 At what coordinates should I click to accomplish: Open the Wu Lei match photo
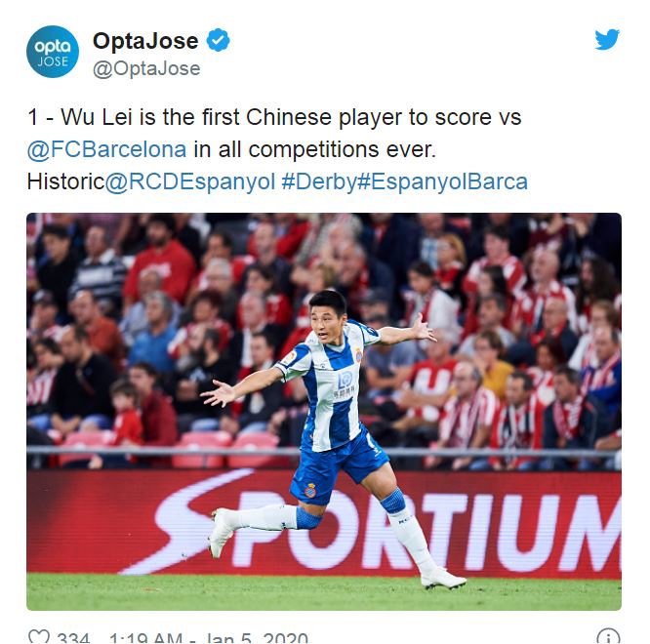click(x=324, y=412)
